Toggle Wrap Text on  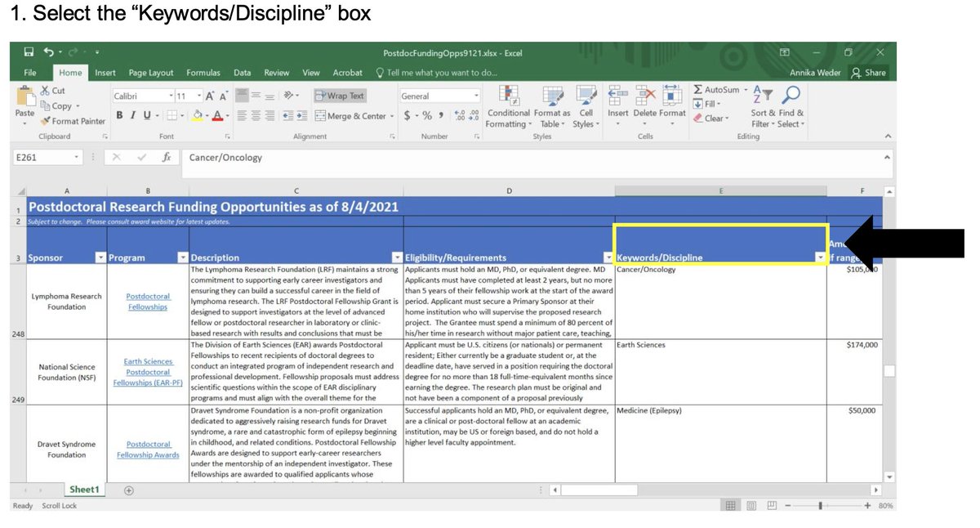tap(340, 96)
